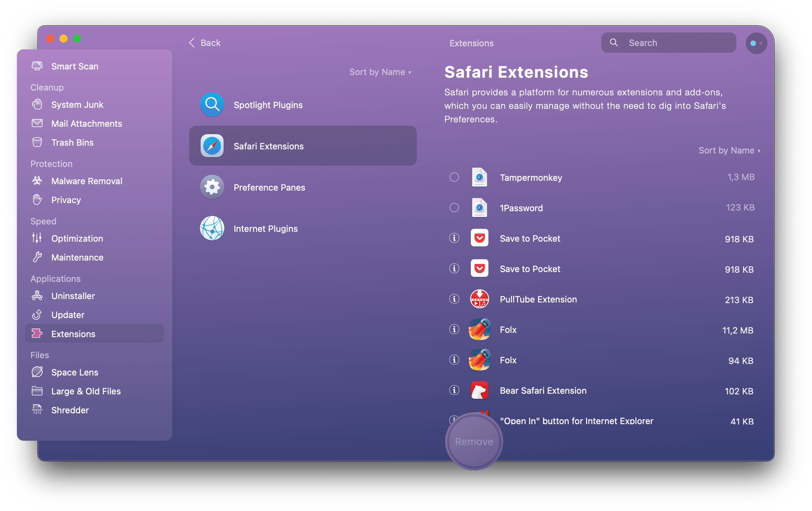
Task: Select Safari Extensions panel tab
Action: tap(302, 146)
